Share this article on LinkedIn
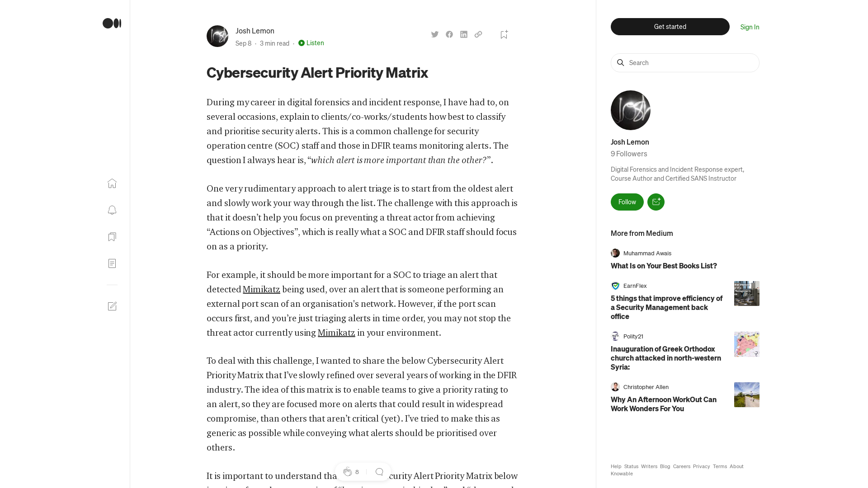This screenshot has width=868, height=488. point(463,34)
